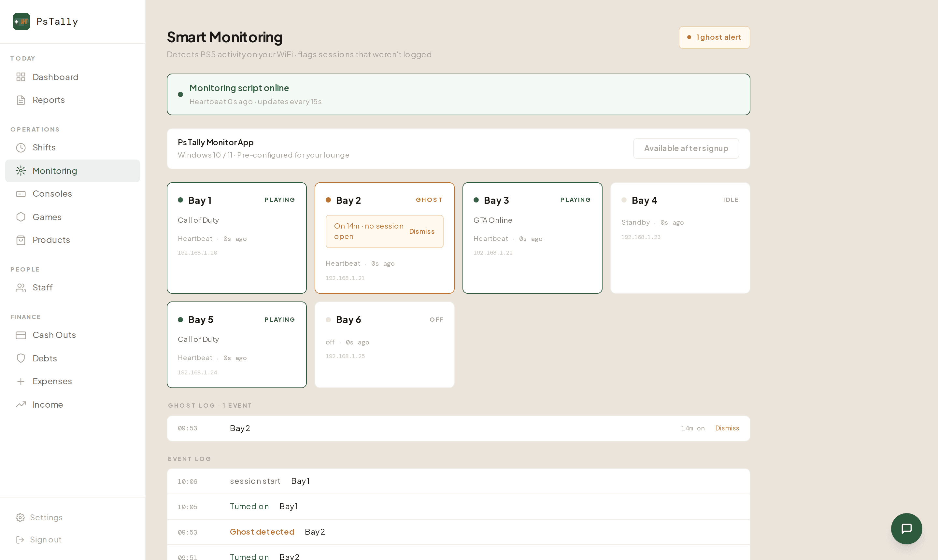938x560 pixels.
Task: Click the 14m on duration text
Action: [693, 428]
